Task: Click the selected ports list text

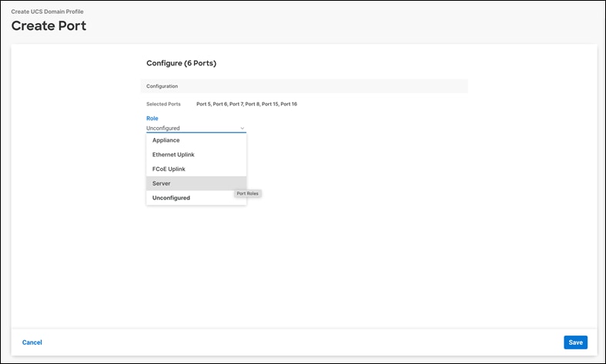Action: click(x=246, y=104)
